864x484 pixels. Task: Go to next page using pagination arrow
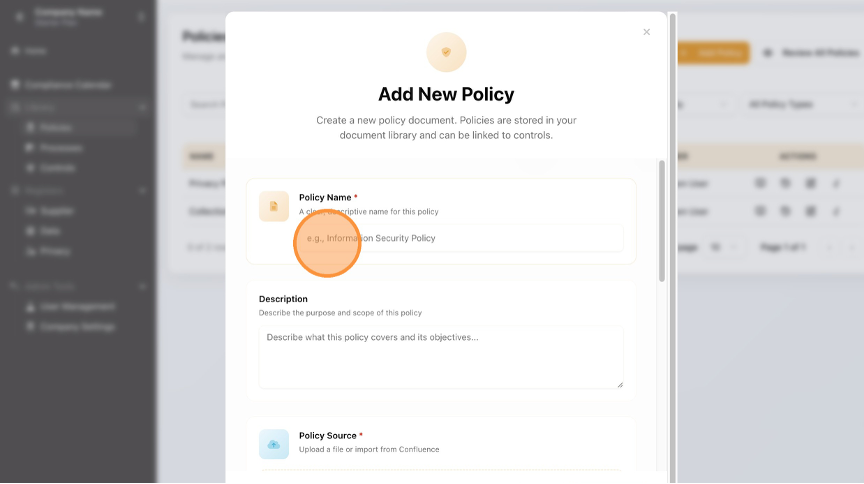tap(851, 247)
